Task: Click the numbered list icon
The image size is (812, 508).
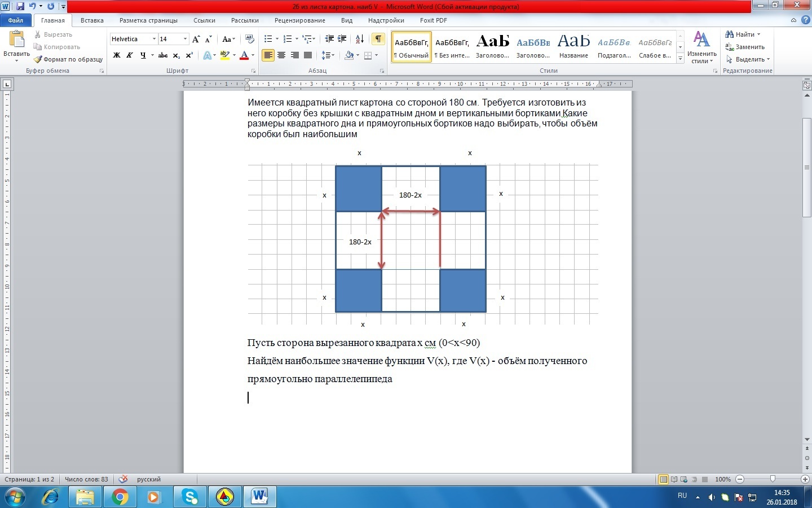Action: (288, 39)
